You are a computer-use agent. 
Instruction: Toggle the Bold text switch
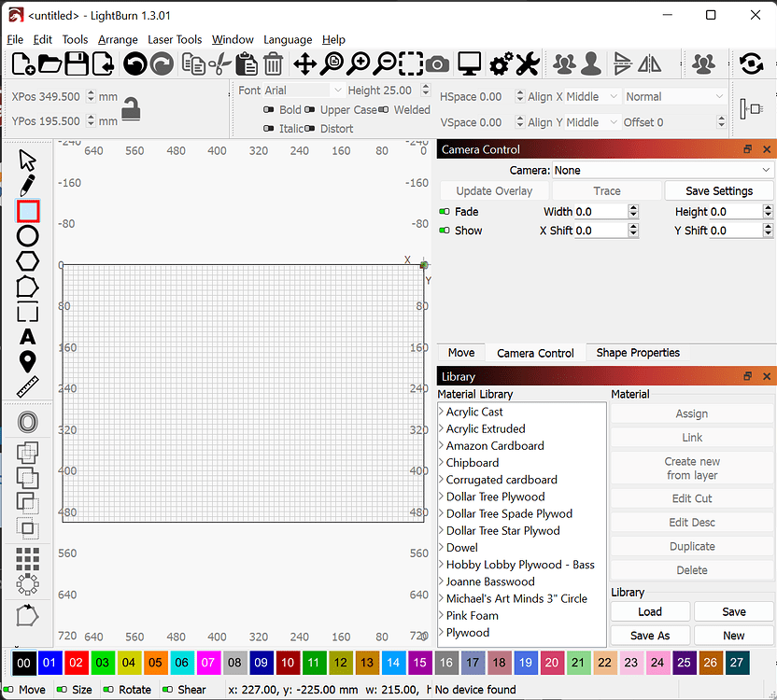(268, 109)
